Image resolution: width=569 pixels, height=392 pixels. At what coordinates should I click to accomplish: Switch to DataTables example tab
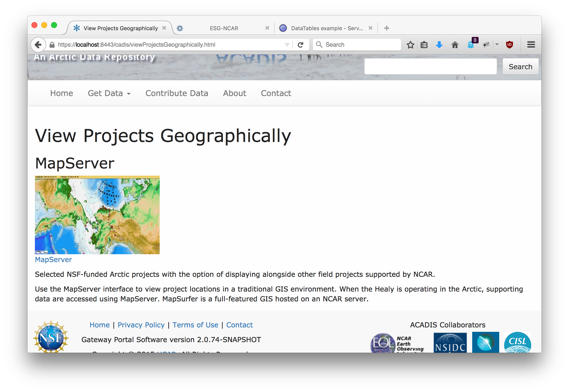[327, 28]
